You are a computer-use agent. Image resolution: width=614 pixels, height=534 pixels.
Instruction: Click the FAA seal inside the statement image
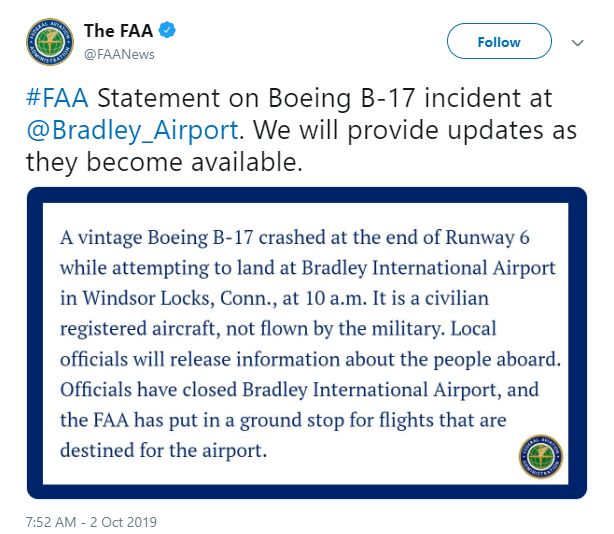coord(540,456)
